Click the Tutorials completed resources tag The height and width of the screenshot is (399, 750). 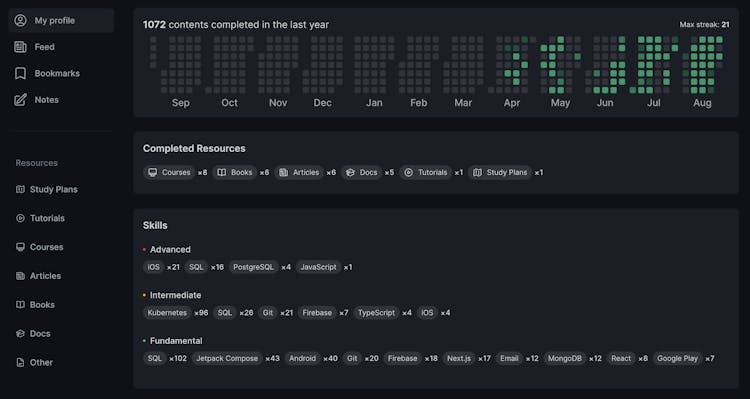coord(426,172)
